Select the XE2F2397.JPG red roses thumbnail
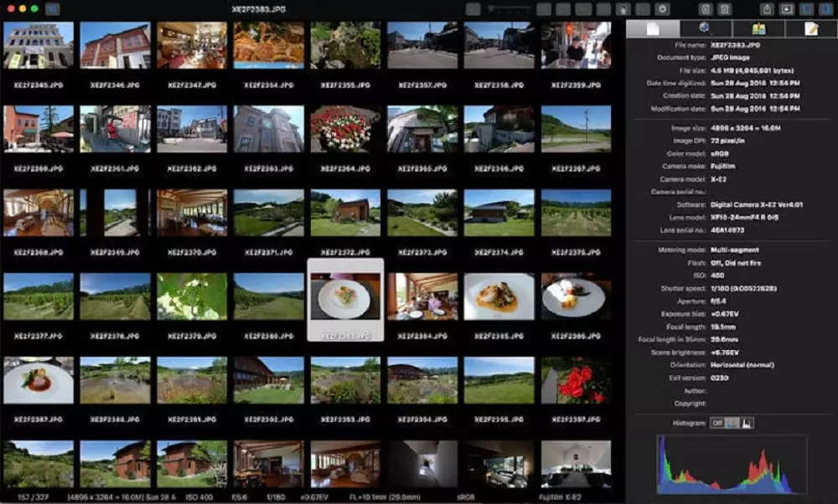 pos(577,380)
